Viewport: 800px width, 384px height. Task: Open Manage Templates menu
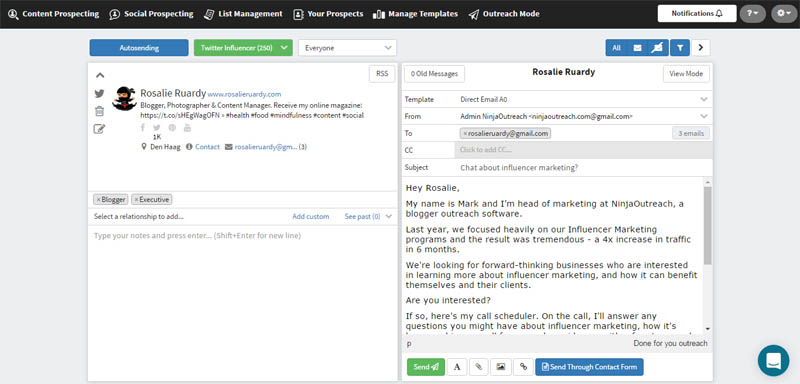click(x=415, y=14)
